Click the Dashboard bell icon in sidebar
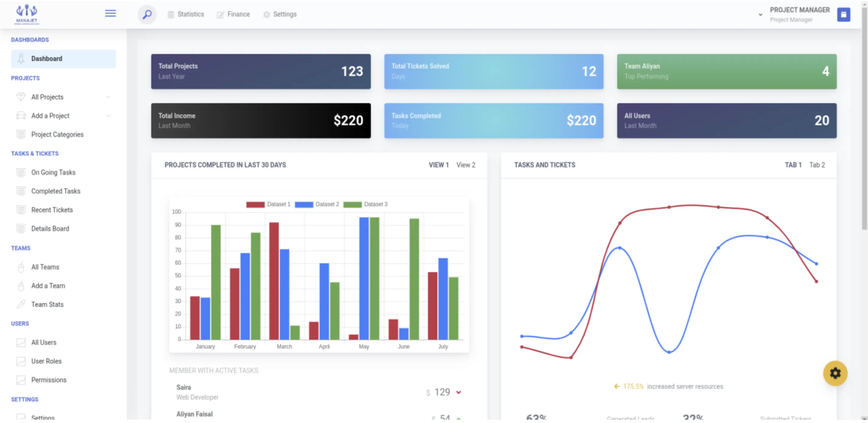This screenshot has height=423, width=868. point(21,59)
